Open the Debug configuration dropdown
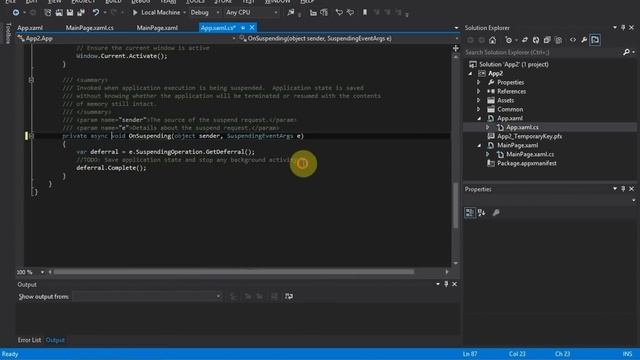This screenshot has height=360, width=640. pyautogui.click(x=205, y=13)
